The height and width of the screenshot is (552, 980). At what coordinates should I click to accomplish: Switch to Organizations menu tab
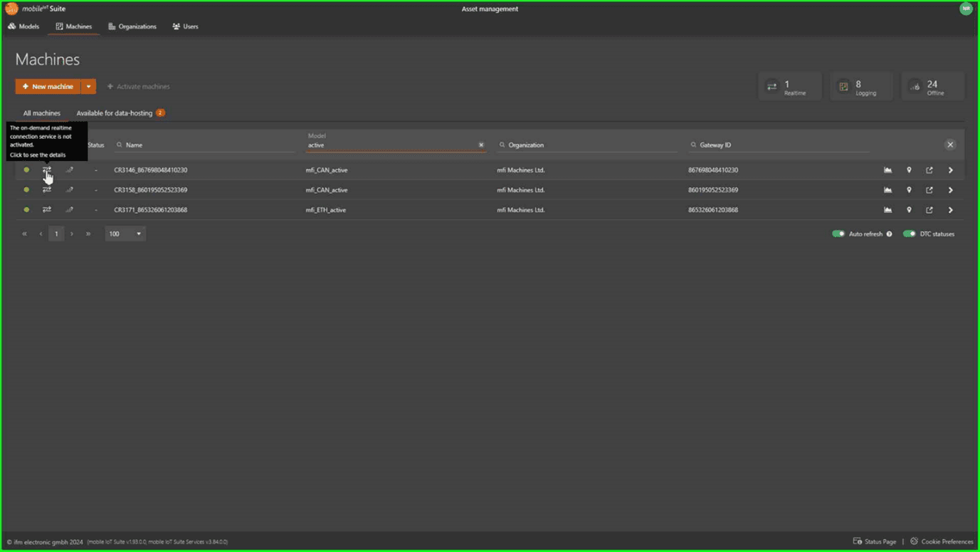pos(132,26)
